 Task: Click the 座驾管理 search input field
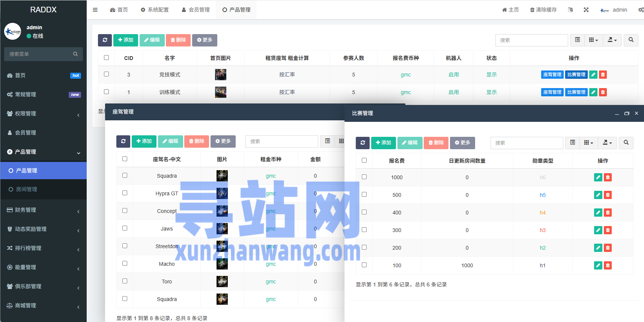281,141
